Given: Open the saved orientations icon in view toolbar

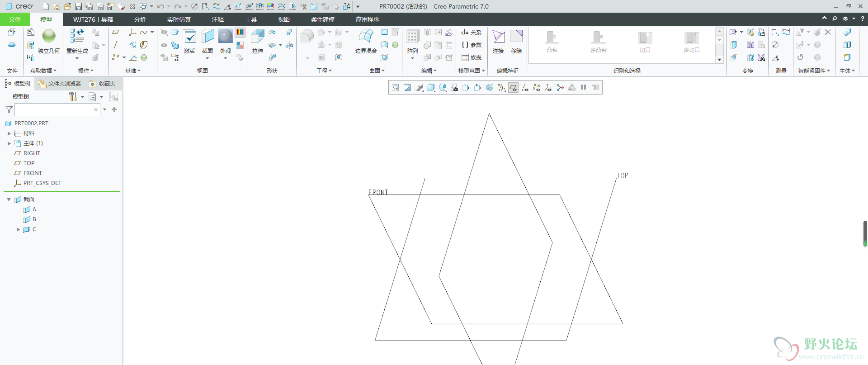Looking at the screenshot, I should click(443, 87).
